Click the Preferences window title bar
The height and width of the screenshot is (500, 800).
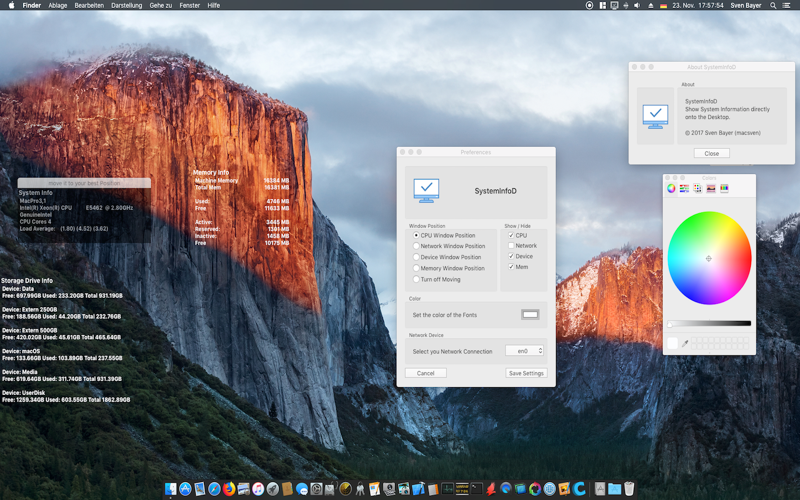[x=476, y=152]
